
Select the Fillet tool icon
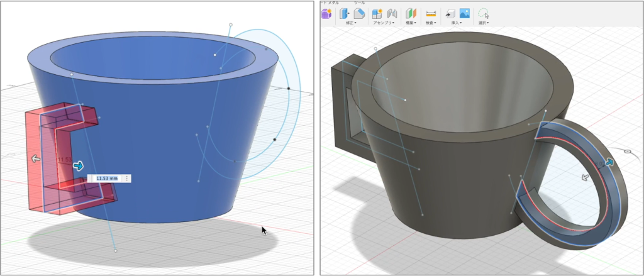pos(359,13)
